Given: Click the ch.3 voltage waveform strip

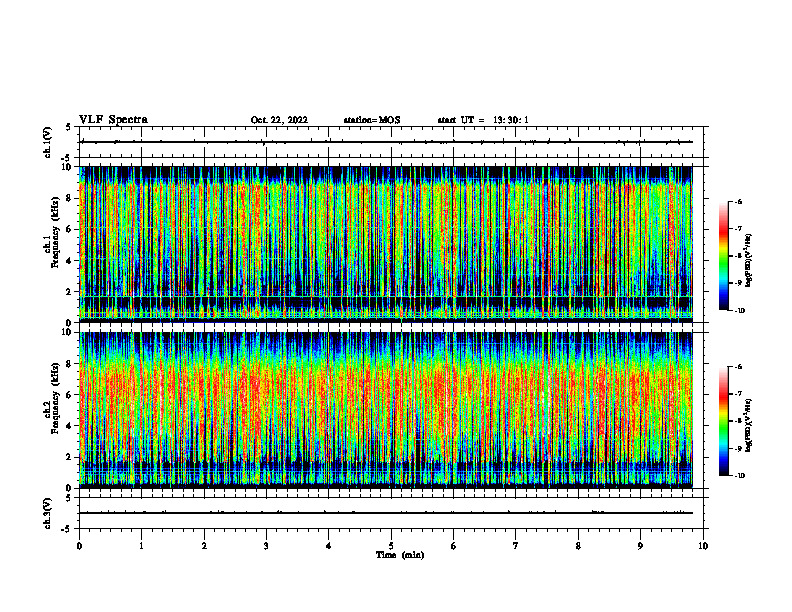Looking at the screenshot, I should click(x=391, y=513).
